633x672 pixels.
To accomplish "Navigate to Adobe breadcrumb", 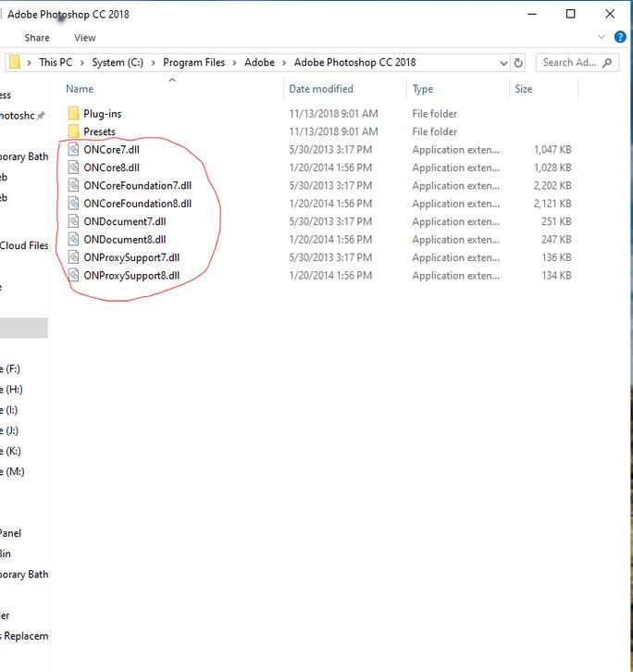I will coord(259,63).
